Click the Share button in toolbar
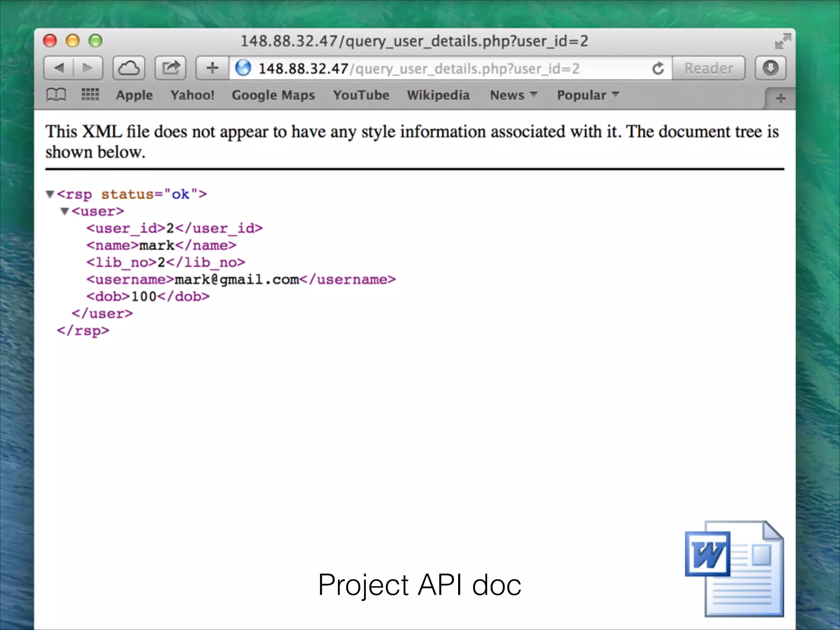 click(170, 68)
